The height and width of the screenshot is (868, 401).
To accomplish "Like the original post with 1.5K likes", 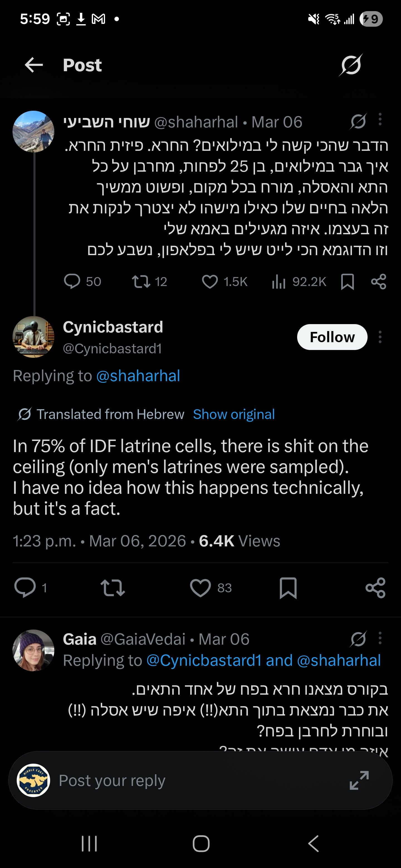I will pyautogui.click(x=210, y=282).
